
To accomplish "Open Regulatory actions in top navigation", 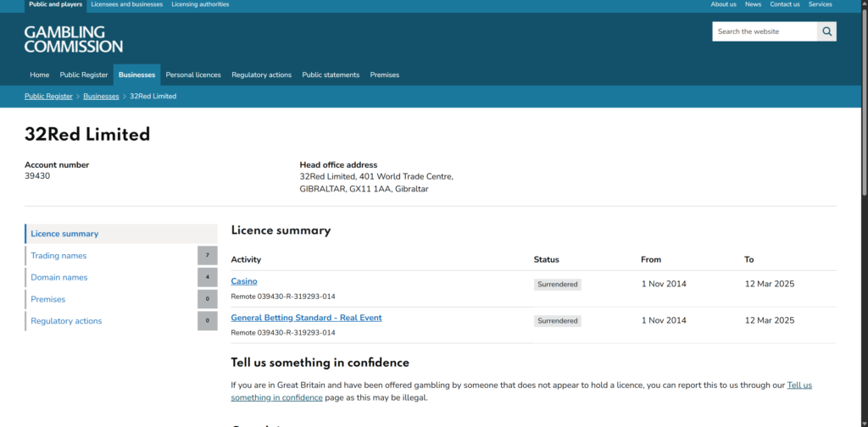I will point(261,75).
